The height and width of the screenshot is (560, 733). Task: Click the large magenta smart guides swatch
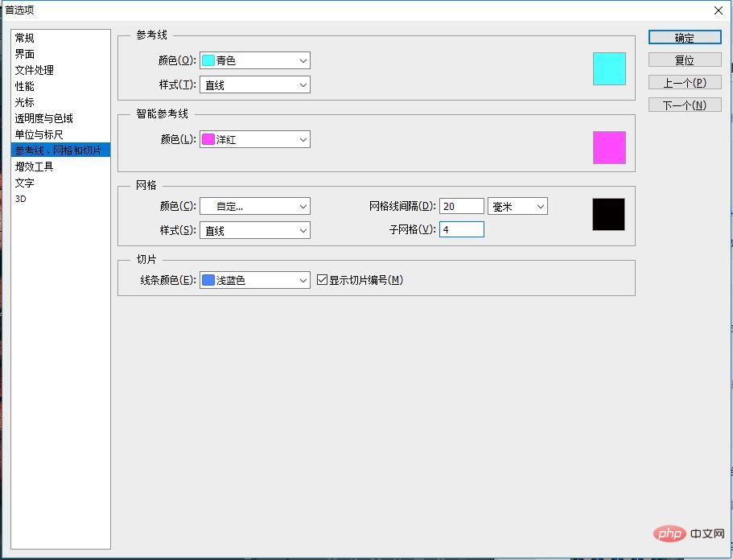pyautogui.click(x=609, y=147)
